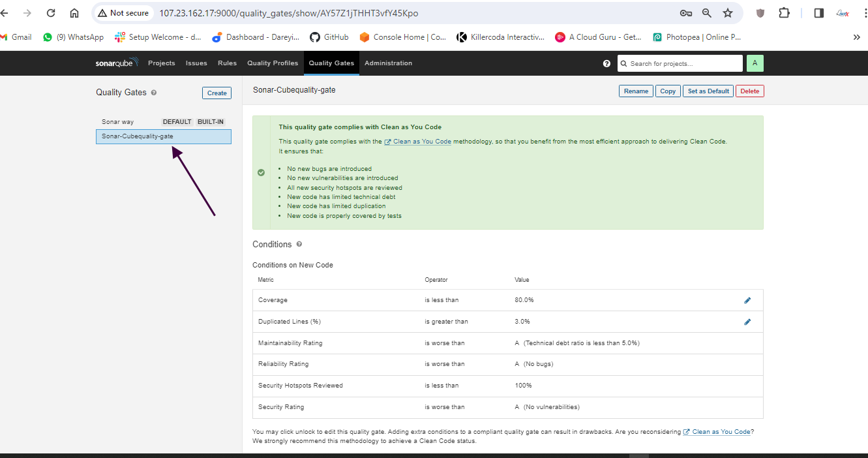Click the Set as Default button
Screen dimensions: 868x458
point(708,91)
